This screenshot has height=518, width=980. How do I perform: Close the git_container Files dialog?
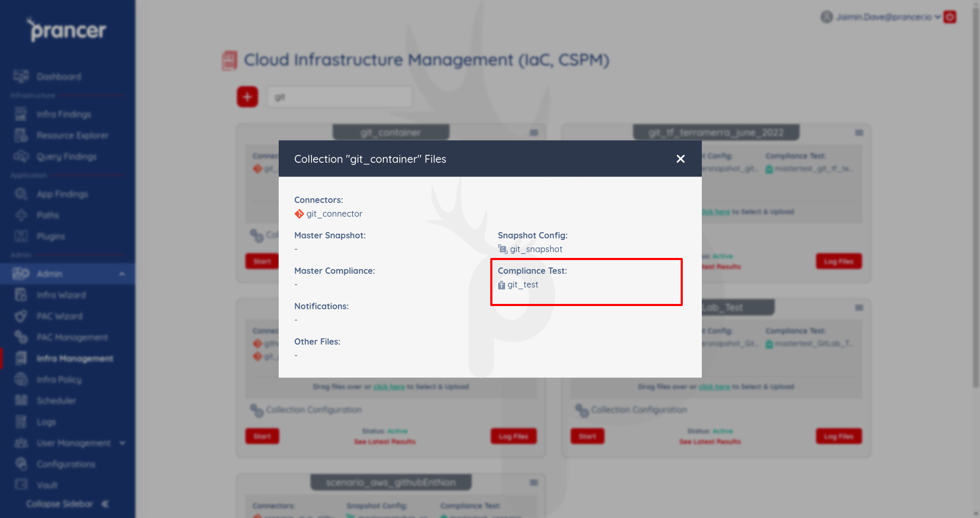click(681, 159)
